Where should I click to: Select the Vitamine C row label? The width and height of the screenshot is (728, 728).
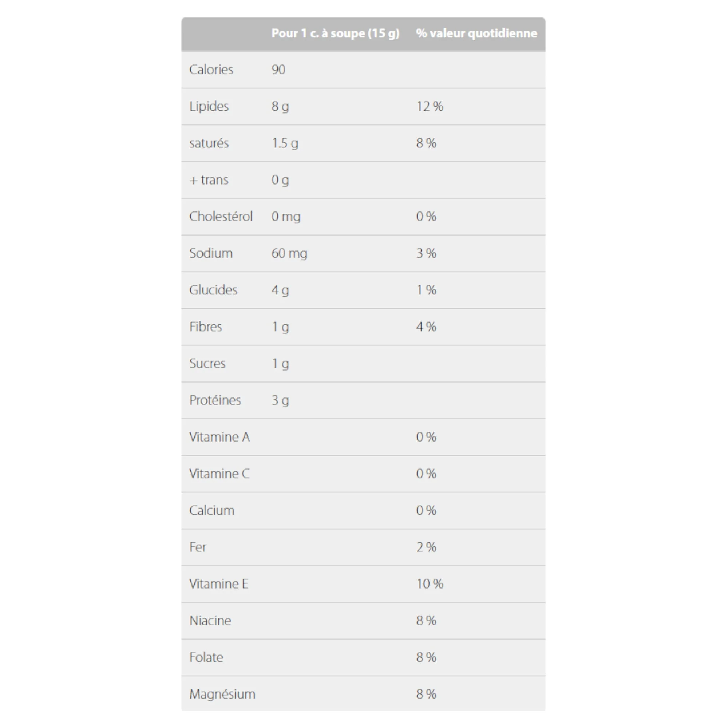pos(219,474)
